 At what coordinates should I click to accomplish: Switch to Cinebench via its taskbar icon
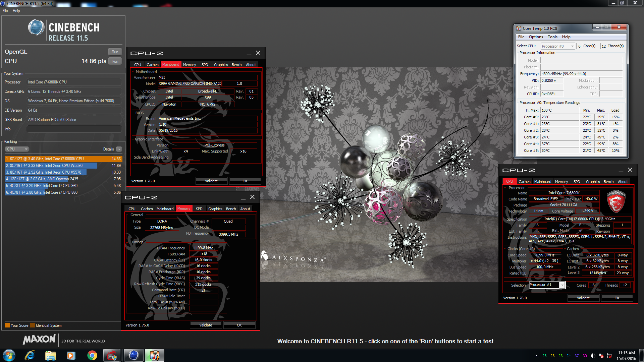[133, 355]
